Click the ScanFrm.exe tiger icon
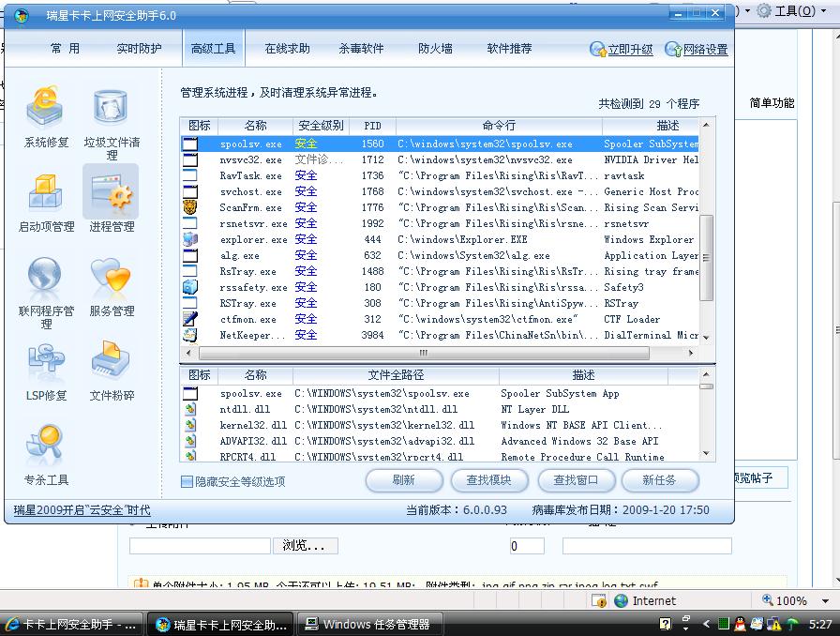 pyautogui.click(x=189, y=207)
